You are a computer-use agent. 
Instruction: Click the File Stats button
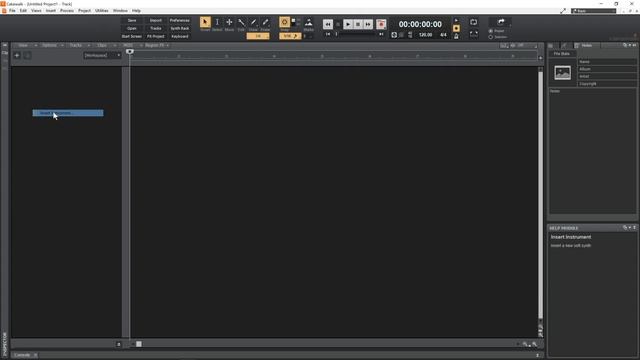(x=562, y=53)
